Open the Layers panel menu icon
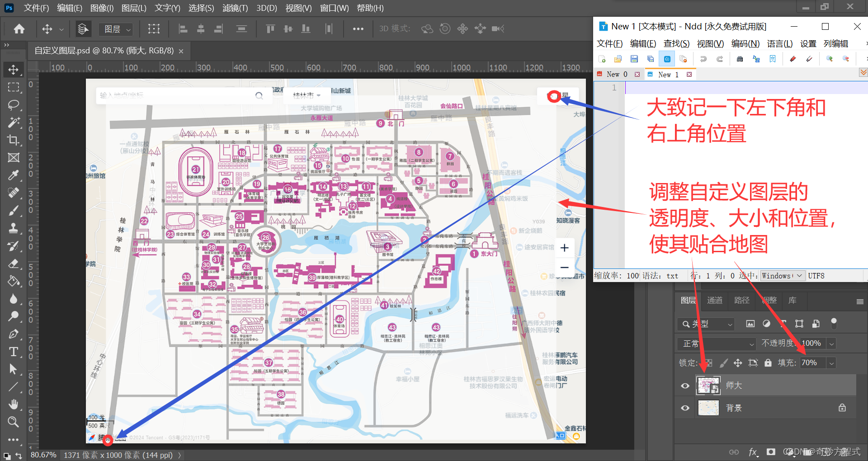 tap(860, 301)
